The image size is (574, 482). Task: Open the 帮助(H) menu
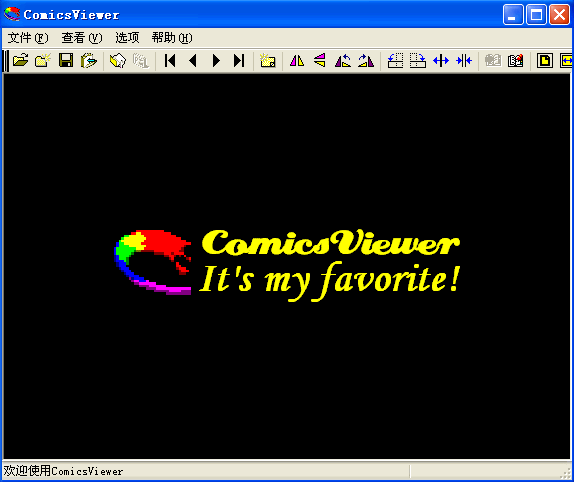click(x=172, y=38)
